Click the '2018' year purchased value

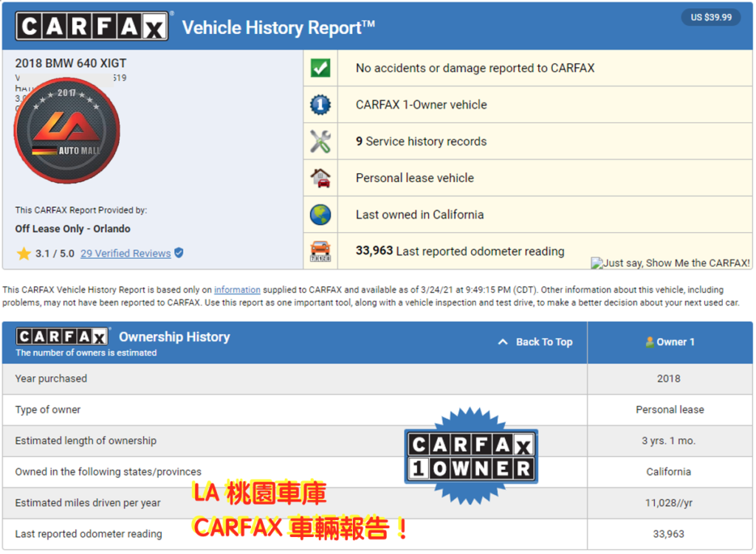point(669,378)
